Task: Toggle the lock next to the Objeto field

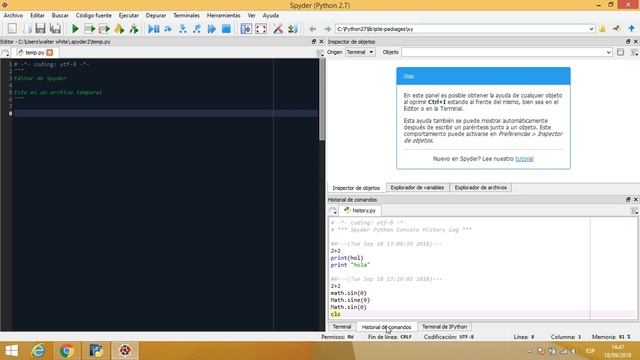Action: [x=620, y=52]
